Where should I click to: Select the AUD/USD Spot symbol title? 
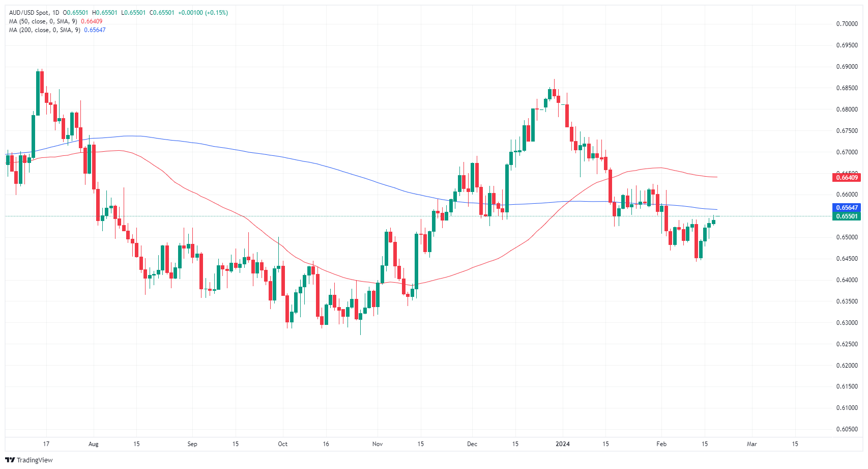coord(29,13)
